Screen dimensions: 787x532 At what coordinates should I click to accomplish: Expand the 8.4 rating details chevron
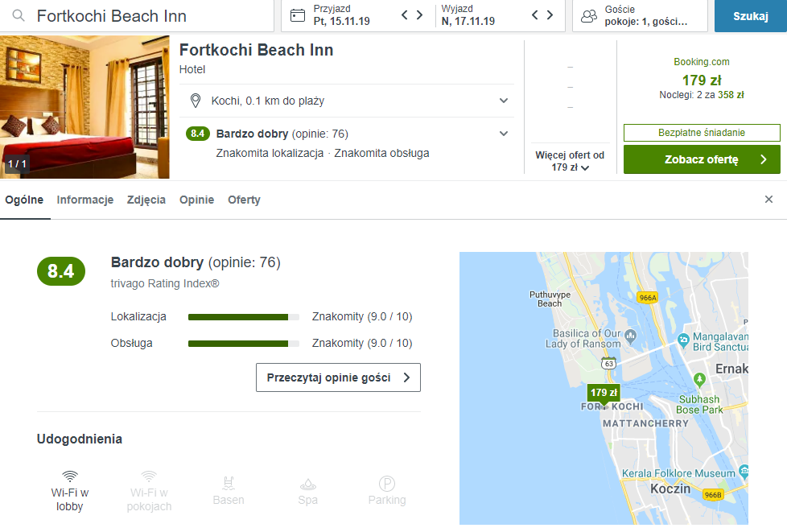tap(504, 134)
